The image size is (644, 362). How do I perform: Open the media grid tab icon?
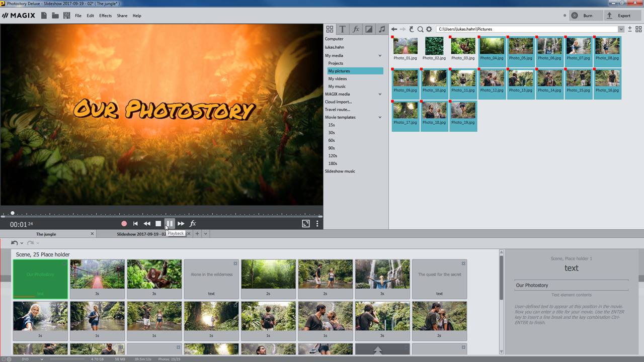tap(330, 29)
